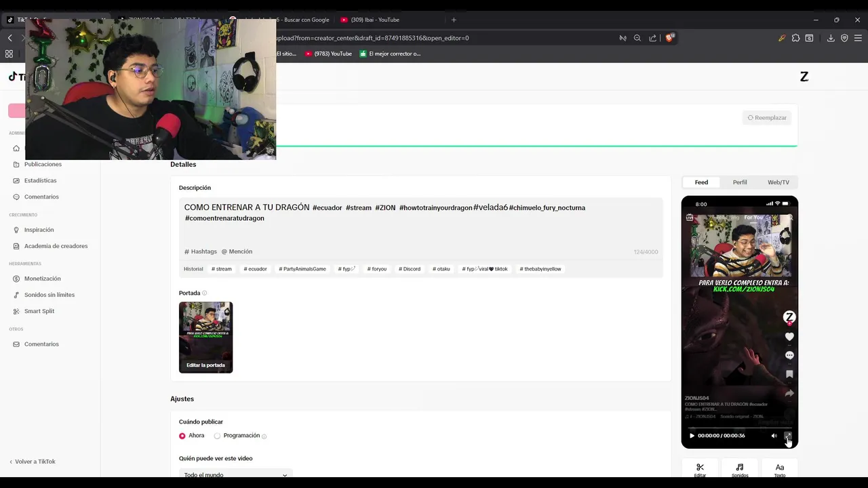The image size is (868, 488).
Task: Click the Z account avatar in header
Action: [804, 77]
